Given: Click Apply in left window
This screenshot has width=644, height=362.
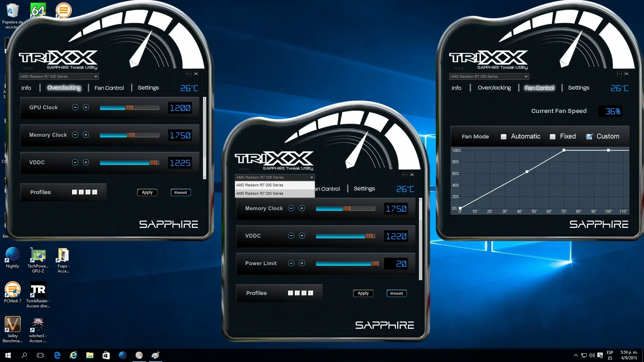Looking at the screenshot, I should 147,192.
